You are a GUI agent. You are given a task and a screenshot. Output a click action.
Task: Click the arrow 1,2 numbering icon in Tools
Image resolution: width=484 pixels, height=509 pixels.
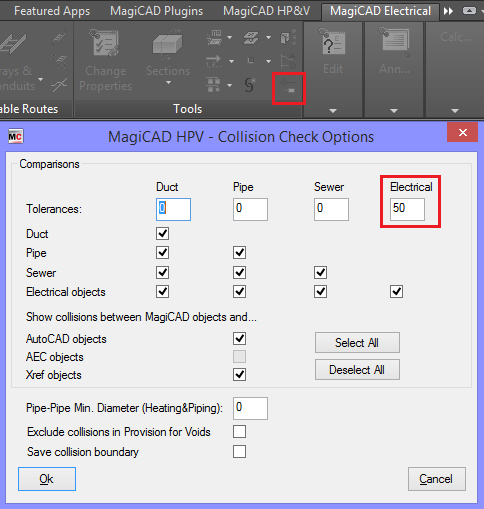pyautogui.click(x=214, y=61)
